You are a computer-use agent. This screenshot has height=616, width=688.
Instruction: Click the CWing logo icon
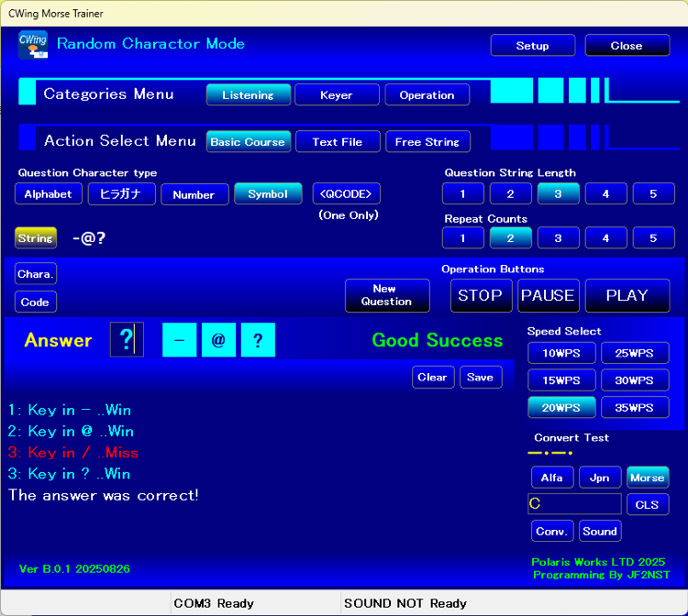(33, 45)
